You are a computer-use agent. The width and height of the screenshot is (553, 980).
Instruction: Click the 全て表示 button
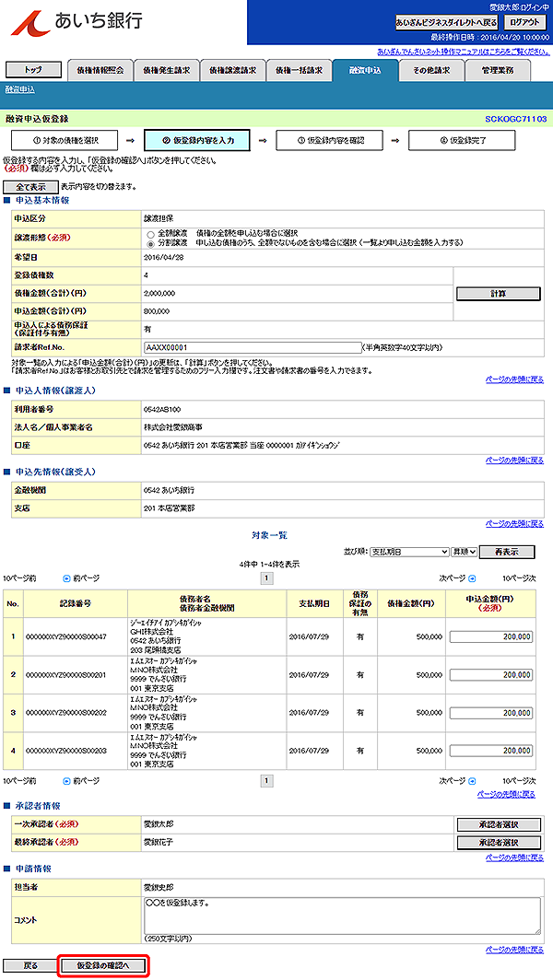coord(30,187)
